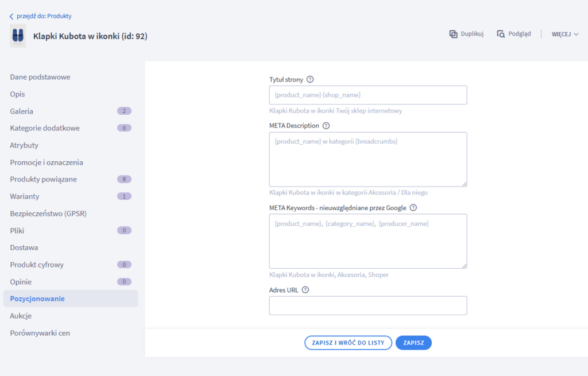The height and width of the screenshot is (376, 588).
Task: Click the blue ZAPISZ button
Action: (413, 343)
